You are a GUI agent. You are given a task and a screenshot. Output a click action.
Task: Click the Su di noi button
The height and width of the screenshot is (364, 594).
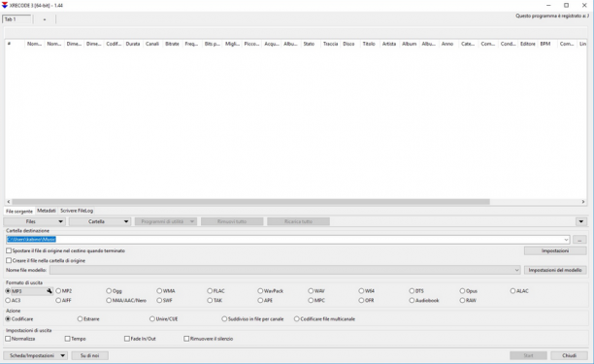90,355
